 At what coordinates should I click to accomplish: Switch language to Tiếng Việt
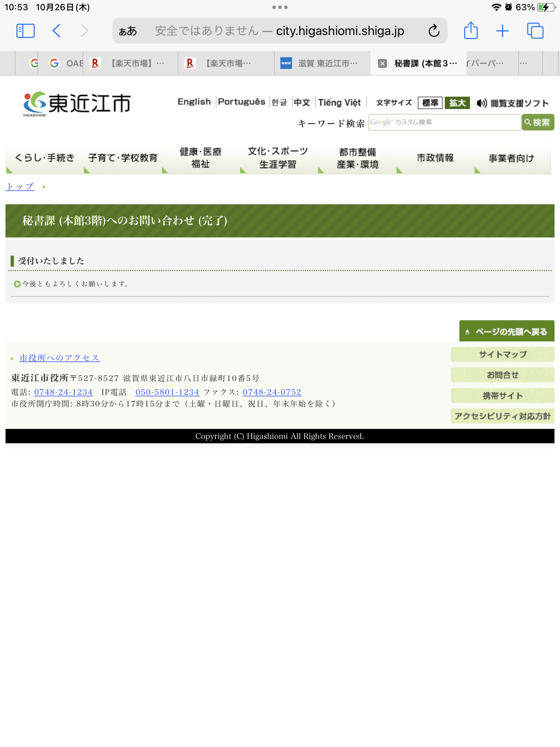(x=339, y=102)
